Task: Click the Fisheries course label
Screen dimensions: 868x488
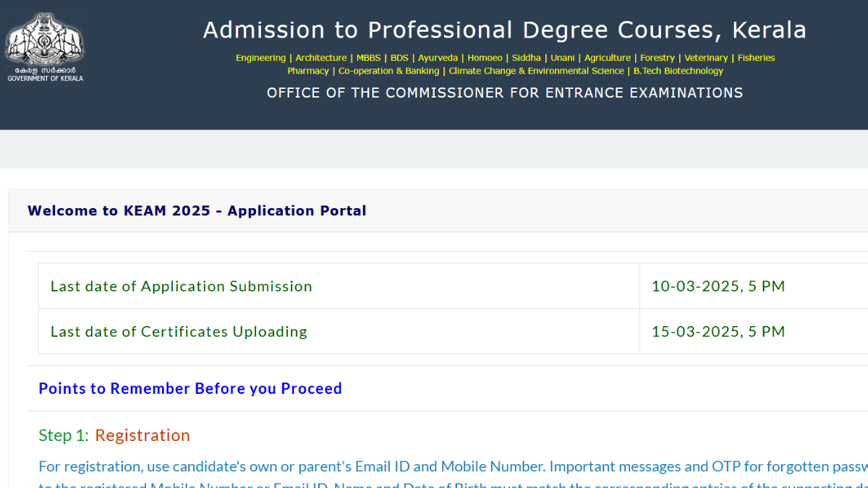Action: point(756,58)
